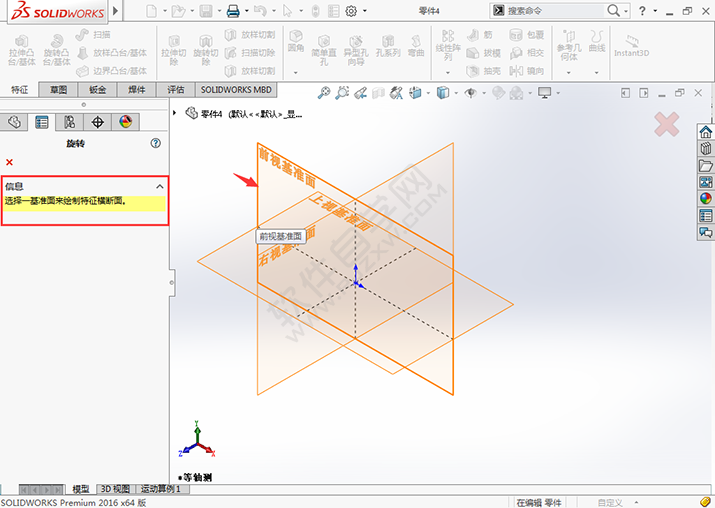Click the Save disk icon

(206, 10)
